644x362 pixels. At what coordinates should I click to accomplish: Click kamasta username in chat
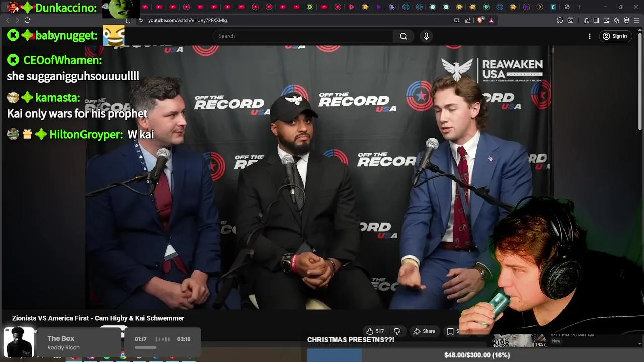click(x=58, y=98)
